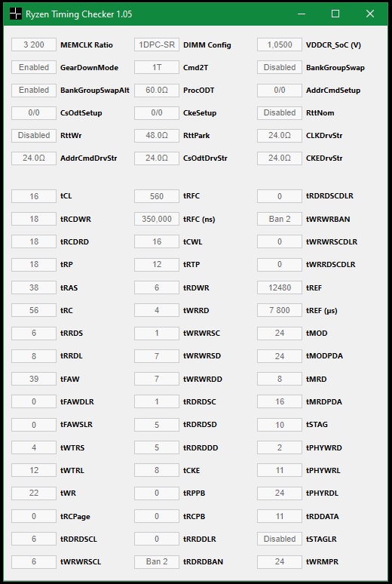This screenshot has width=392, height=584.
Task: Click the tRC value field
Action: 34,310
